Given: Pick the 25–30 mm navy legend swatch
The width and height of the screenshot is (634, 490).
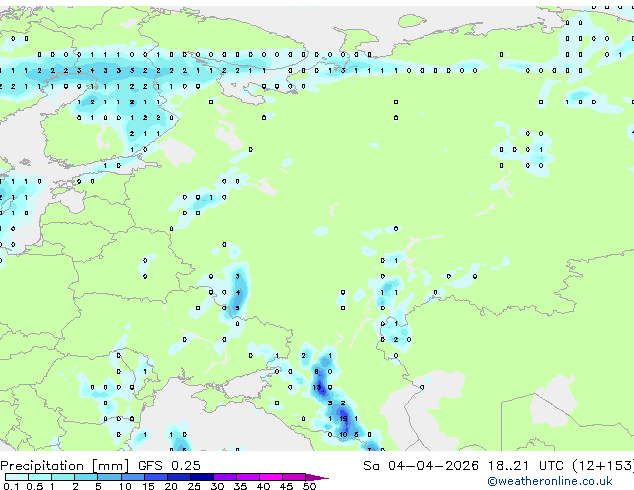Looking at the screenshot, I should coord(201,477).
